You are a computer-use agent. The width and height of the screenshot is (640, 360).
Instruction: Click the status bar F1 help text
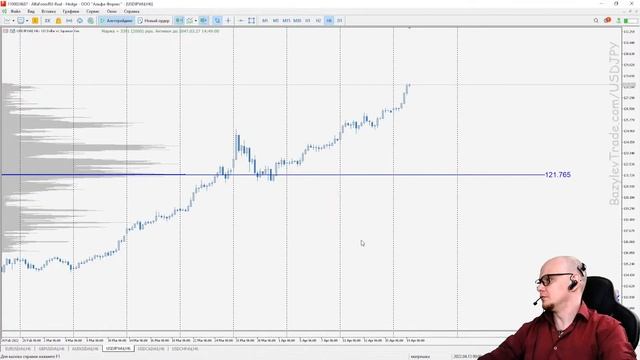[31, 357]
